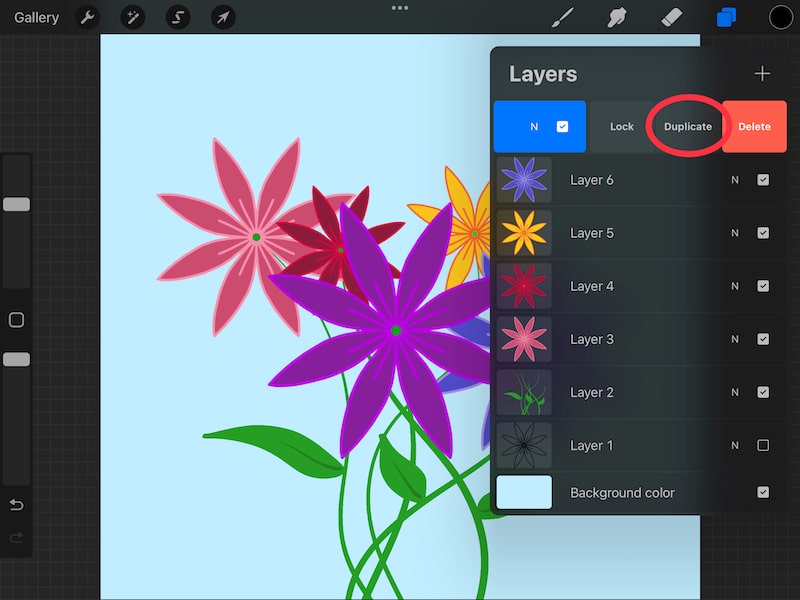Viewport: 800px width, 600px height.
Task: Select the Smudge tool
Action: (x=617, y=17)
